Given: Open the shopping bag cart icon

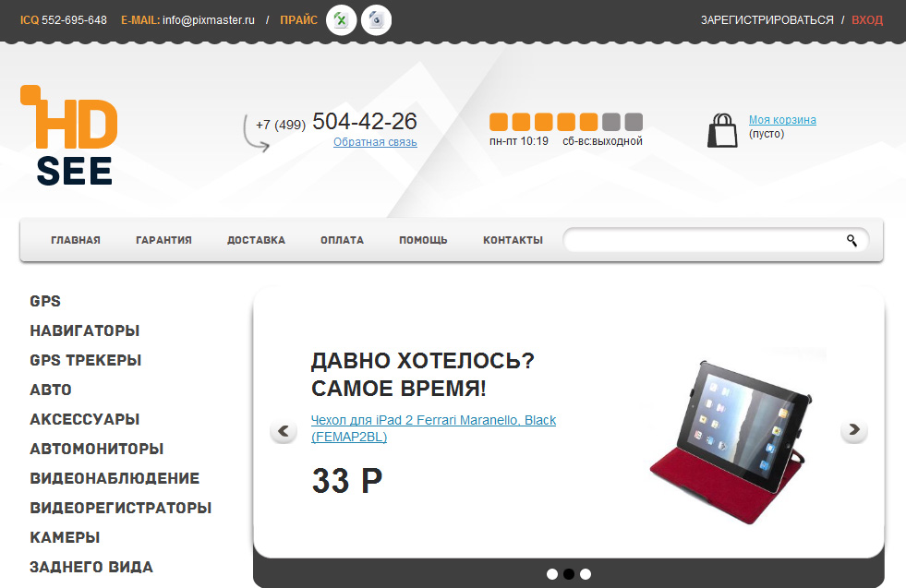Looking at the screenshot, I should pyautogui.click(x=722, y=130).
